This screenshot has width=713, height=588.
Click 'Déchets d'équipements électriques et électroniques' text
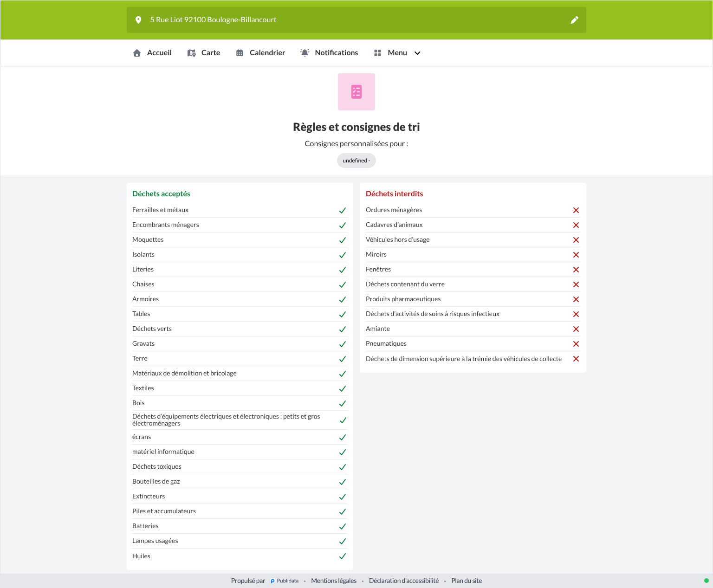click(226, 420)
